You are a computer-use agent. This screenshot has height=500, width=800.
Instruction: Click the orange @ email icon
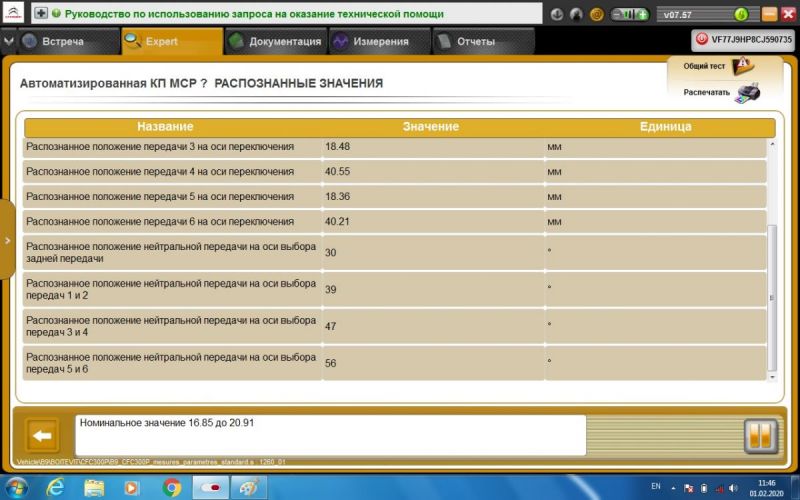pyautogui.click(x=597, y=15)
